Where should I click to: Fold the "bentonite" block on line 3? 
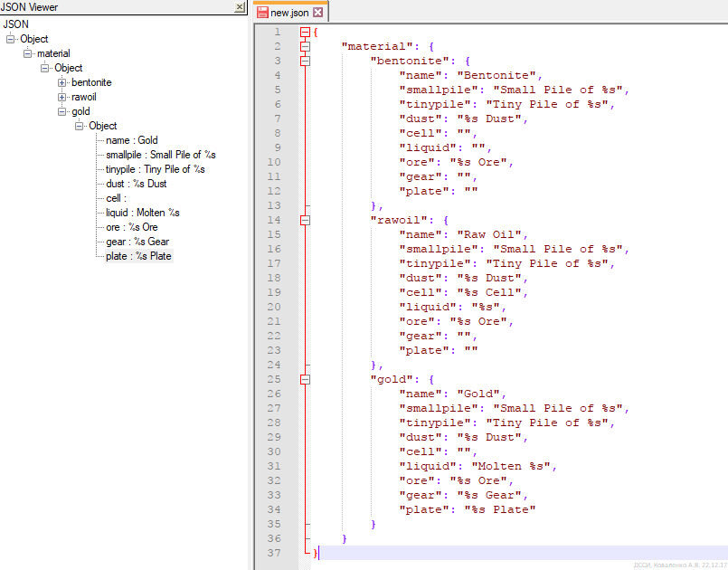(x=305, y=61)
